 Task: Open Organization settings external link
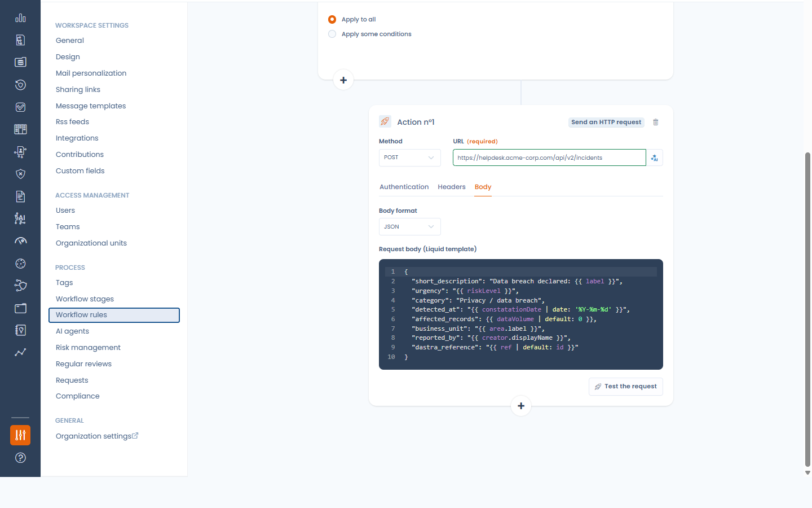97,436
